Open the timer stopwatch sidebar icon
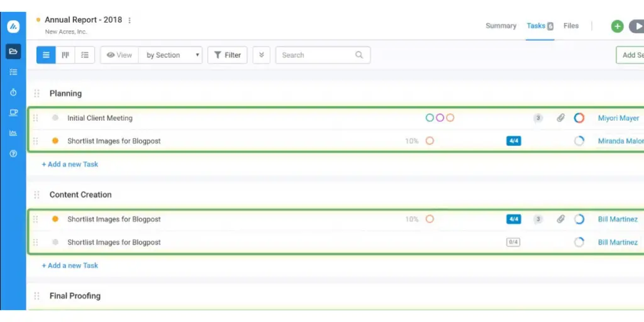This screenshot has height=322, width=644. tap(13, 92)
